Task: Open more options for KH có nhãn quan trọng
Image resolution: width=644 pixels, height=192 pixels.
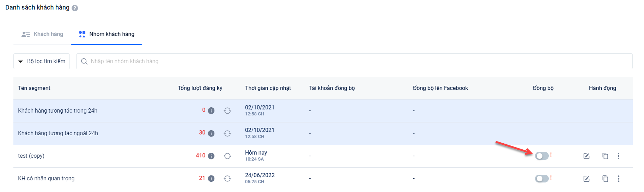Action: (619, 179)
